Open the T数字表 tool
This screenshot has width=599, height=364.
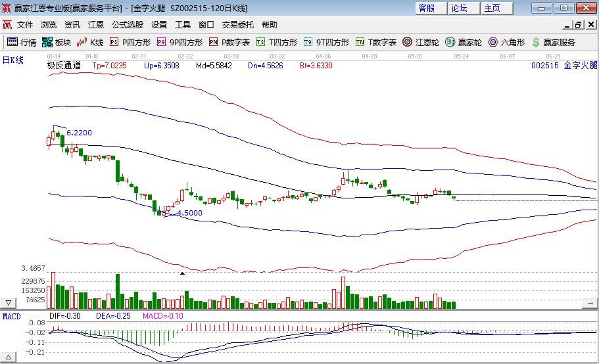pyautogui.click(x=376, y=42)
